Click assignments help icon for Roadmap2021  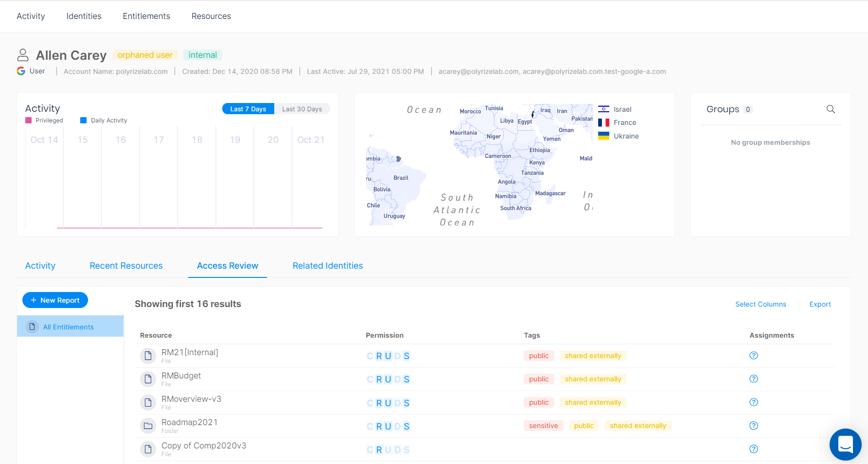point(754,426)
